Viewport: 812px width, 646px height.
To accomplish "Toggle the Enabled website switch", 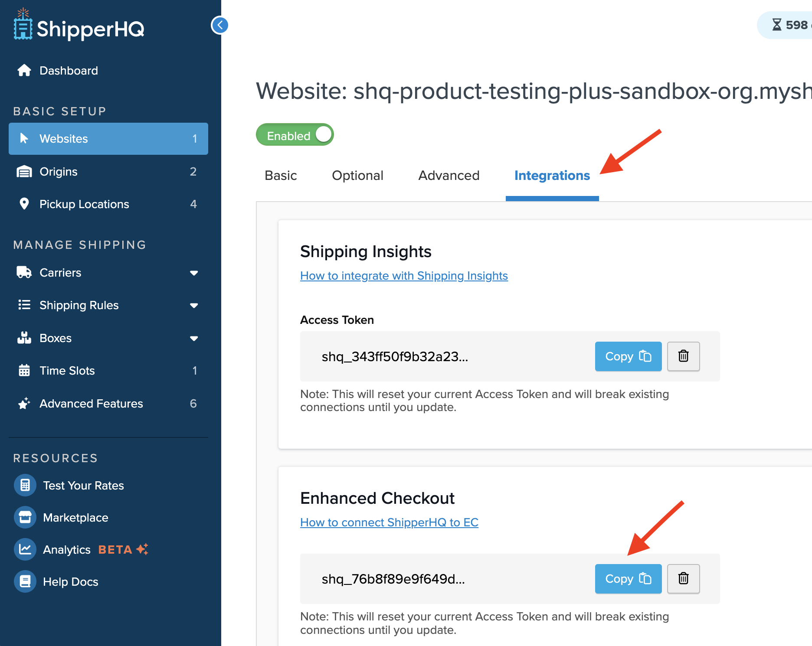I will (x=295, y=135).
